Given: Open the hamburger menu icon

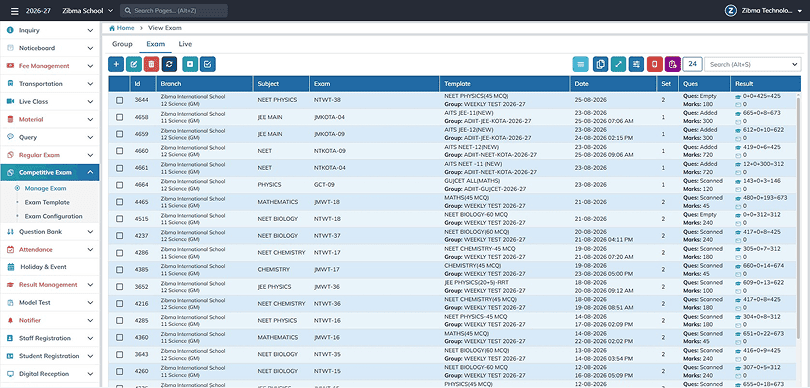Looking at the screenshot, I should [14, 11].
